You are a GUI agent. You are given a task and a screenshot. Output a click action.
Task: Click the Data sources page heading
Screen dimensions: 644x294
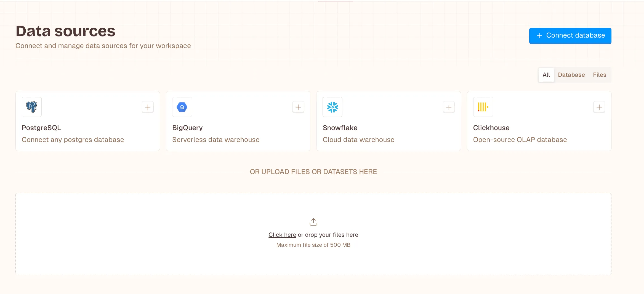click(x=65, y=31)
